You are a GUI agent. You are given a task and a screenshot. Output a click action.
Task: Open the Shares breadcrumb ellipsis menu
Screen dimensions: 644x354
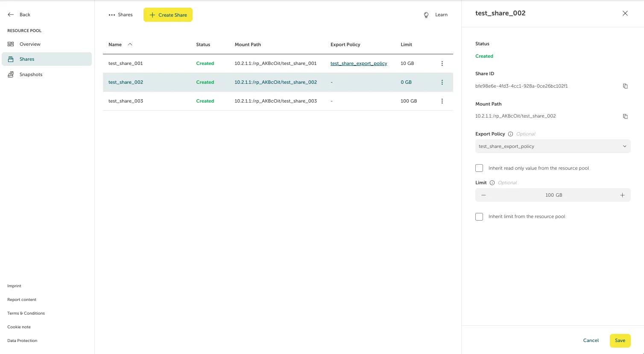112,15
